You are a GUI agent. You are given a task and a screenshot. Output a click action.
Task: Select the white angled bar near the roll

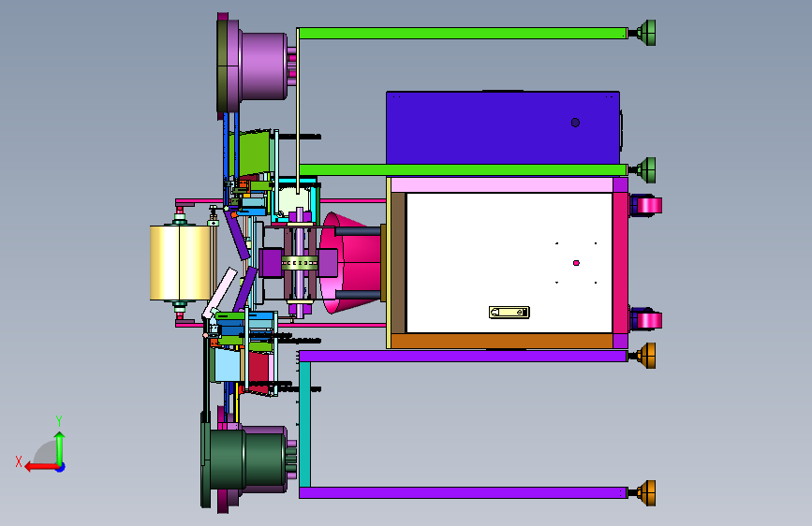(x=220, y=293)
